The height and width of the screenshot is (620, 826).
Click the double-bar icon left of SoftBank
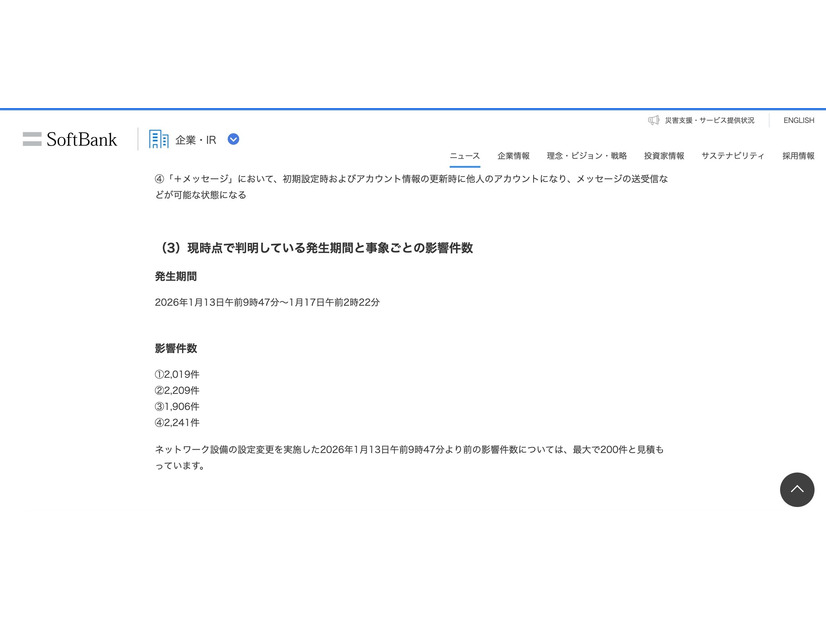click(x=33, y=139)
